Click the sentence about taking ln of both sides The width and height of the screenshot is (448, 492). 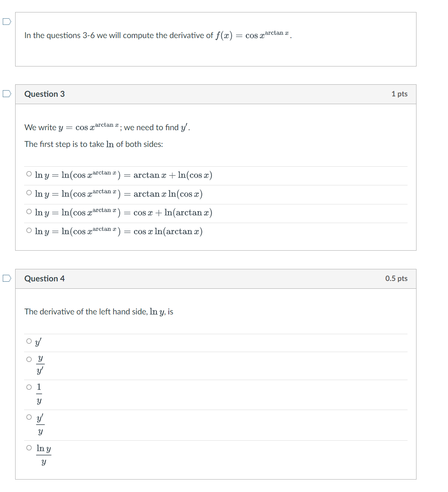coord(93,144)
